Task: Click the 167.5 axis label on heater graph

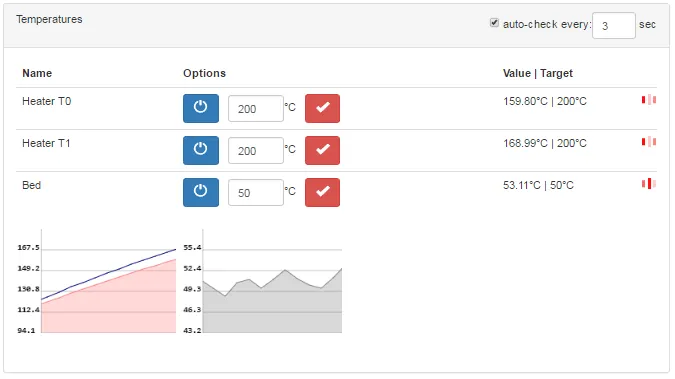Action: pos(28,248)
